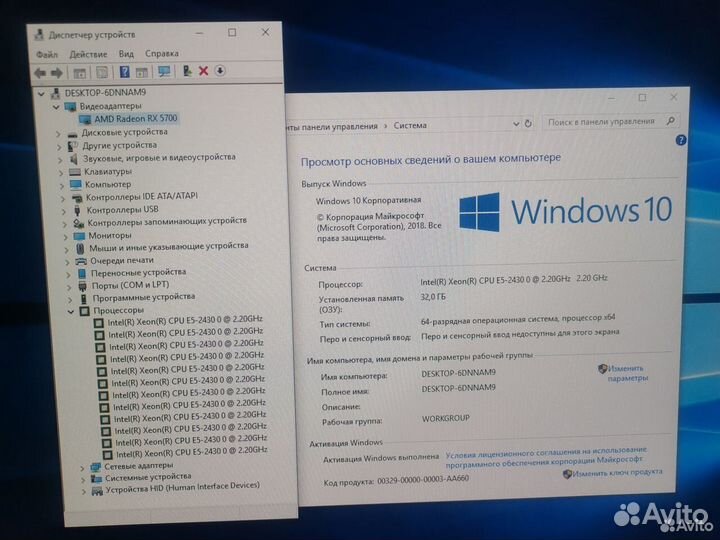The image size is (720, 540).
Task: Click the blue help icon in System window
Action: pos(681,140)
